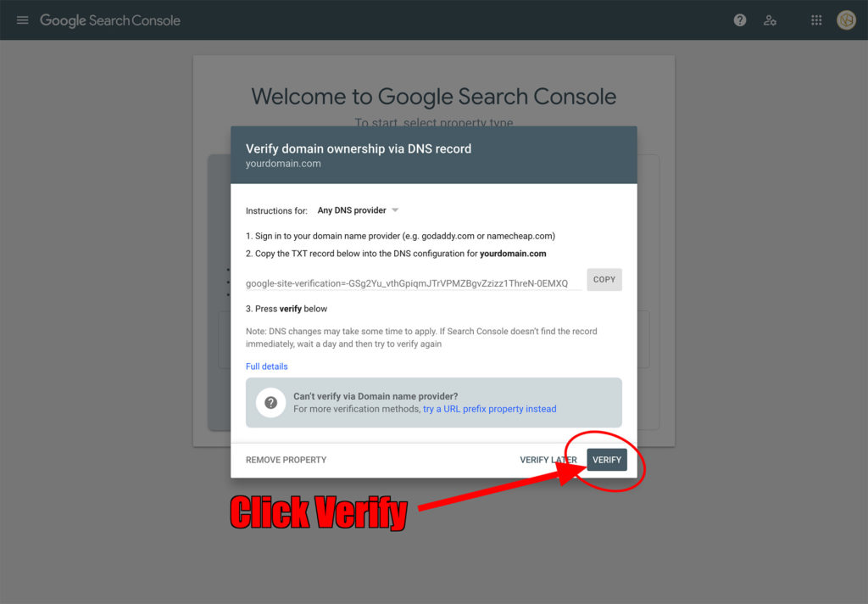This screenshot has width=868, height=604.
Task: Open the Full details link
Action: [267, 366]
